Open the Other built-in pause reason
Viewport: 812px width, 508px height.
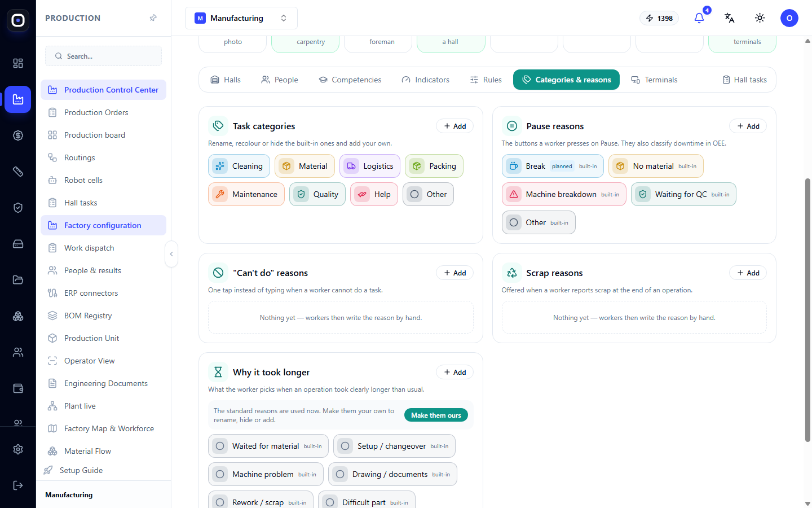pos(539,222)
